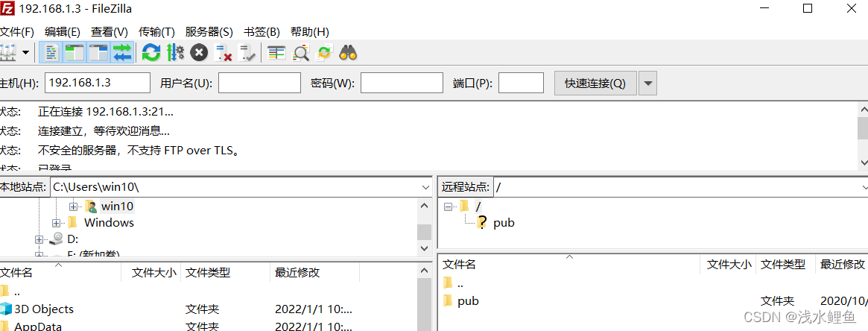
Task: Select Windows folder in local tree
Action: click(109, 222)
